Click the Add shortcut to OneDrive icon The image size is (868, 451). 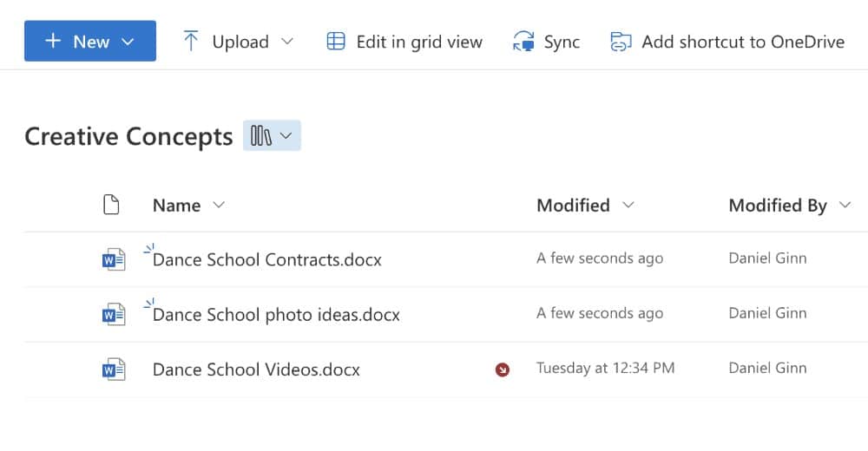[621, 42]
